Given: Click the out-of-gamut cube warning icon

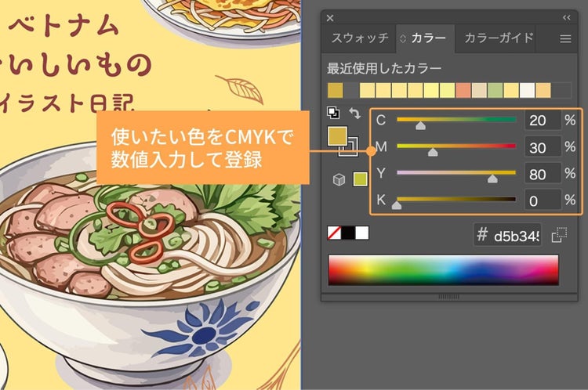Looking at the screenshot, I should (x=339, y=179).
